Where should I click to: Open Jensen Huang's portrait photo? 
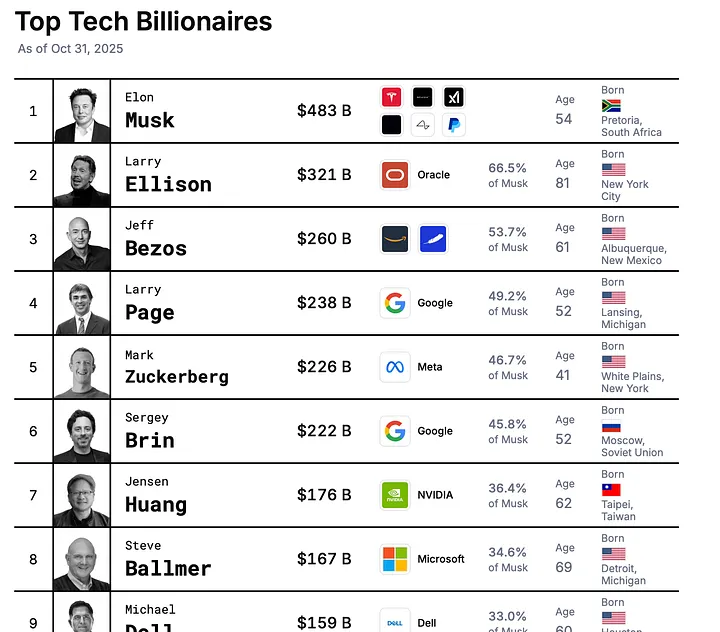coord(82,495)
